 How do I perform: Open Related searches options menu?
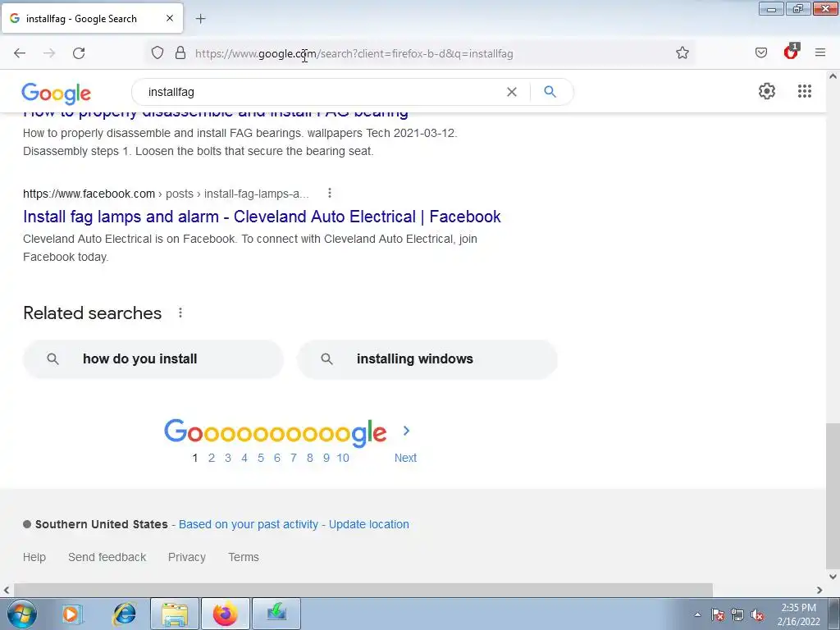click(180, 313)
